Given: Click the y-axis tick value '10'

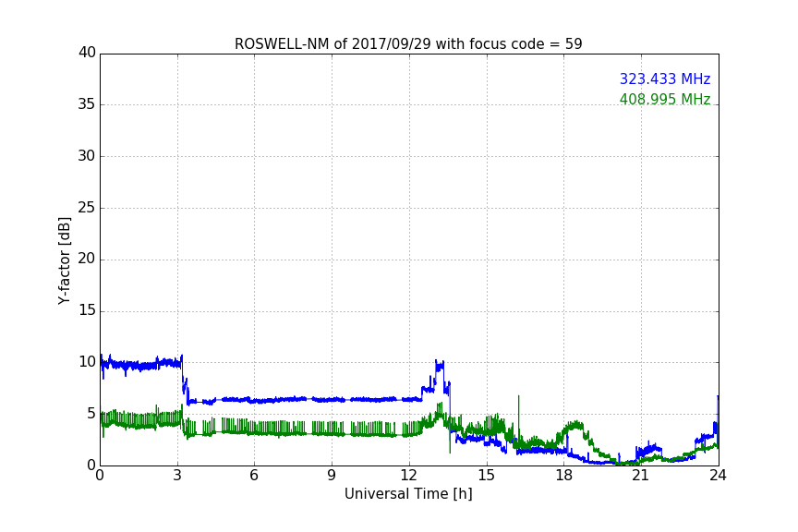Looking at the screenshot, I should 87,362.
